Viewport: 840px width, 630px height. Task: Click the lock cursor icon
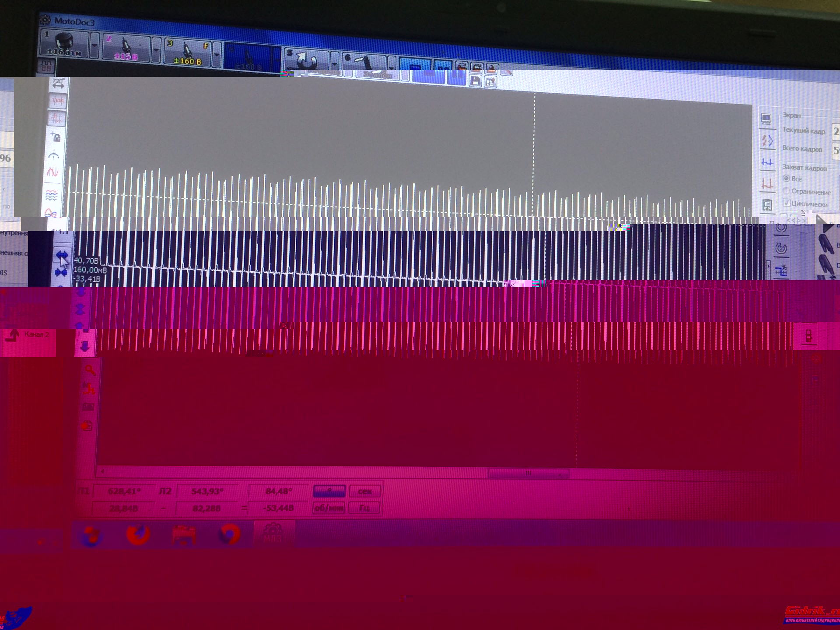pos(56,137)
